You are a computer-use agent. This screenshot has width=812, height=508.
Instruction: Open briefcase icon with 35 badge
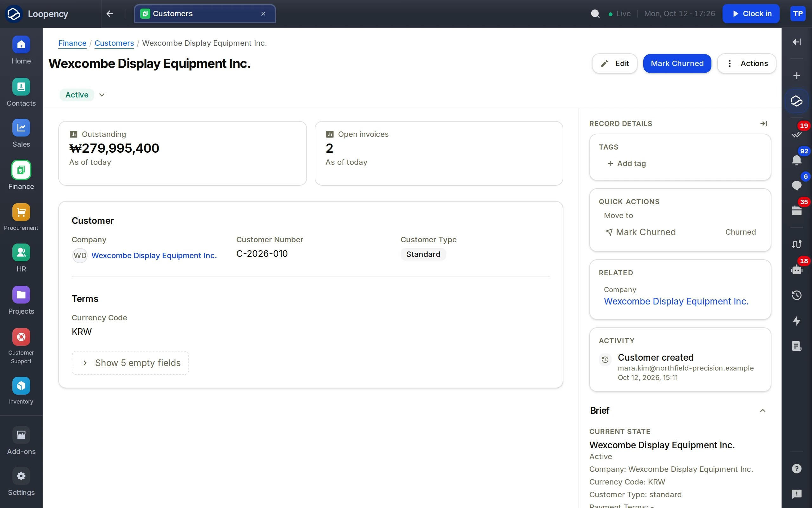click(796, 211)
